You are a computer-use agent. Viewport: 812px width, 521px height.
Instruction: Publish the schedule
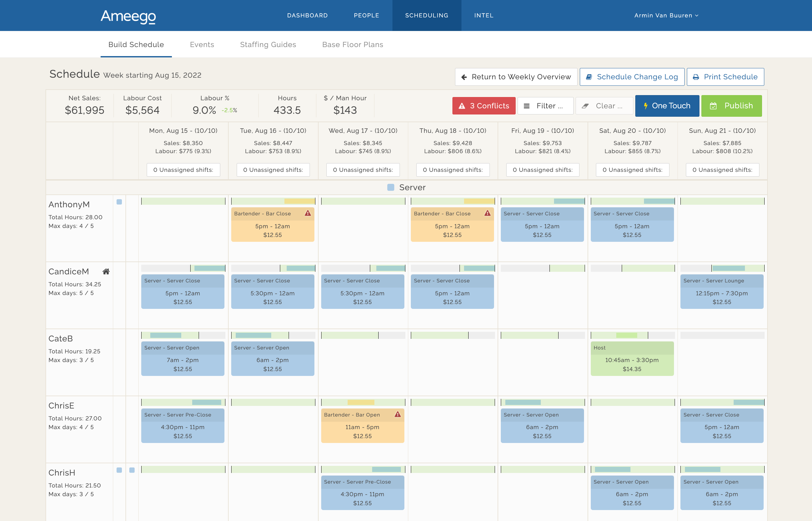coord(731,105)
